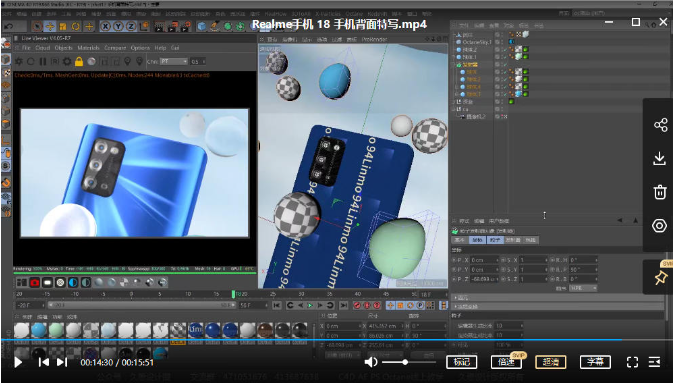Expand the second collapsed attribute section
The image size is (673, 383).
pos(455,306)
